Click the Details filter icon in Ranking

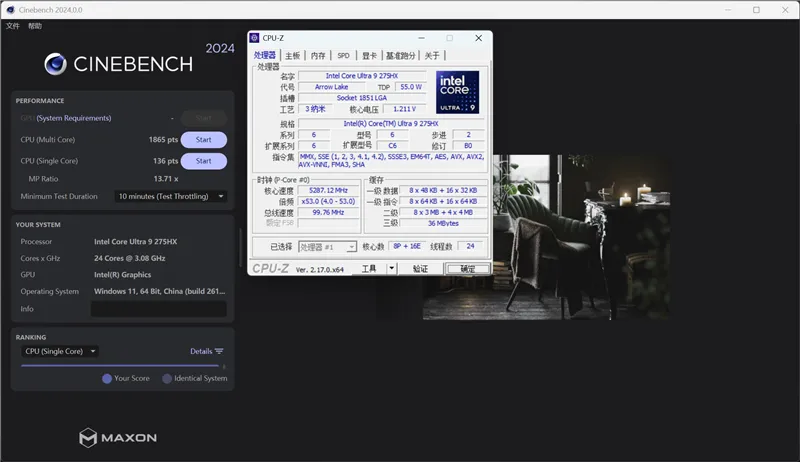(x=219, y=351)
